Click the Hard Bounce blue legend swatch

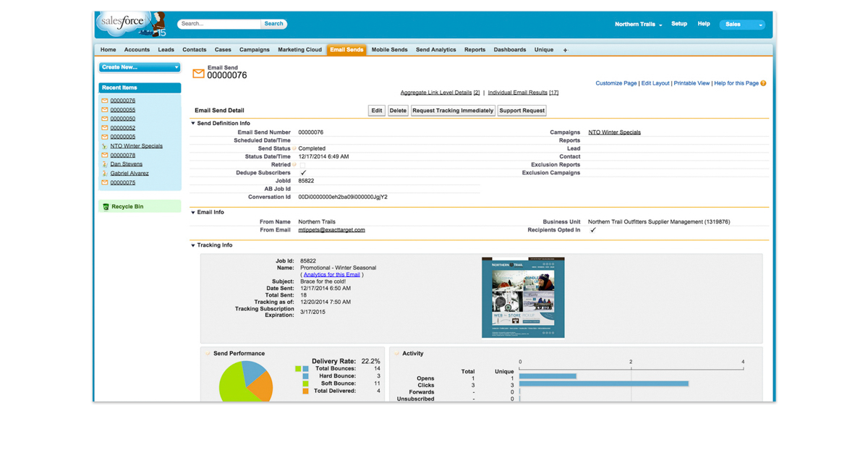(306, 376)
